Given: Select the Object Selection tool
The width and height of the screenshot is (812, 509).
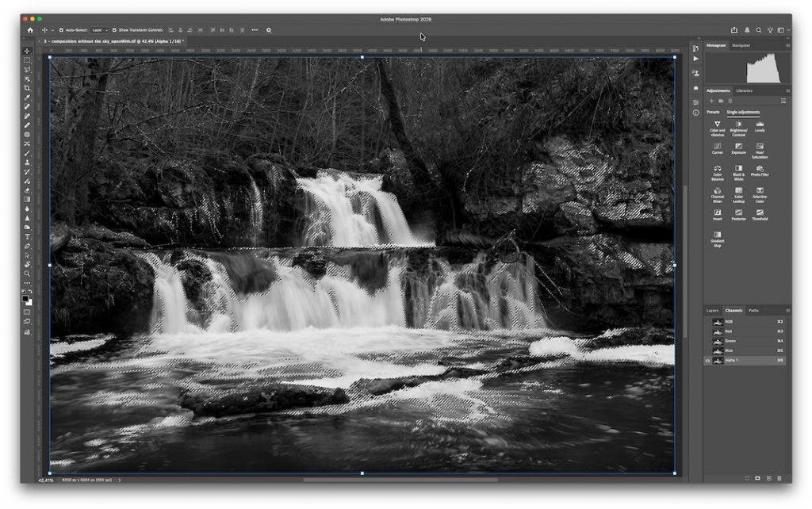Looking at the screenshot, I should pyautogui.click(x=27, y=79).
